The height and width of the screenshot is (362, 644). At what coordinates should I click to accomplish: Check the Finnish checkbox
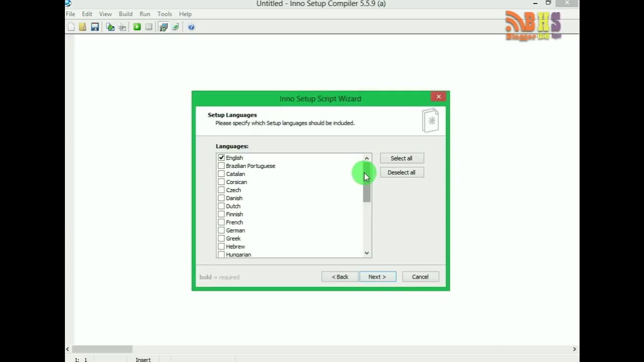tap(221, 214)
